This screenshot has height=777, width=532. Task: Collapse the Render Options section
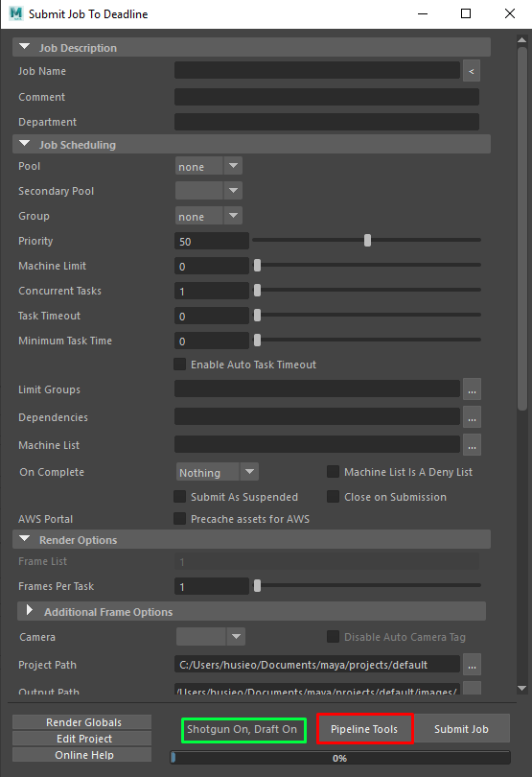click(24, 539)
